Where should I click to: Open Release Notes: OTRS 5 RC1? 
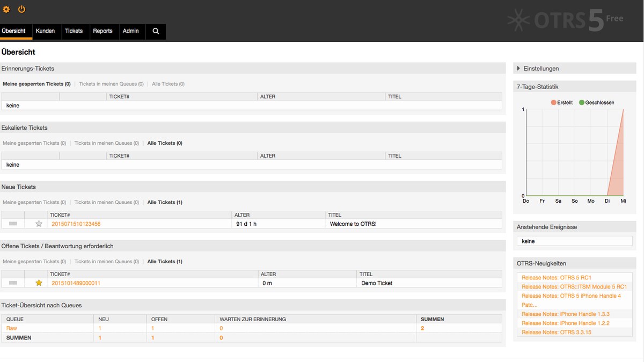pos(557,278)
